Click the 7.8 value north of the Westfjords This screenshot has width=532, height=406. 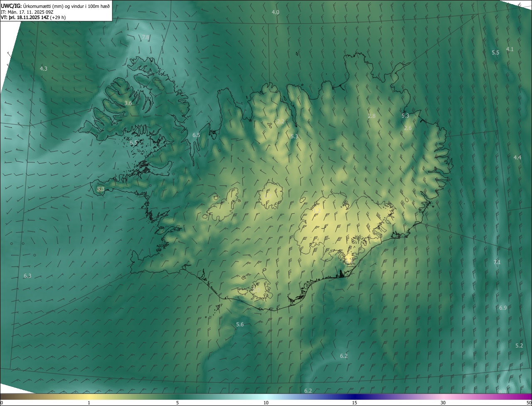coord(145,37)
